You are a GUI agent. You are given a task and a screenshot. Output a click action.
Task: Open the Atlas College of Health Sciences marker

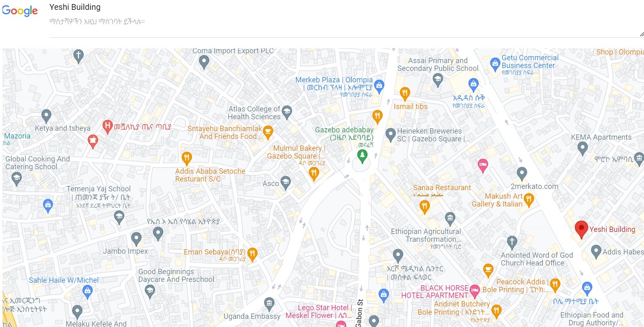click(287, 112)
